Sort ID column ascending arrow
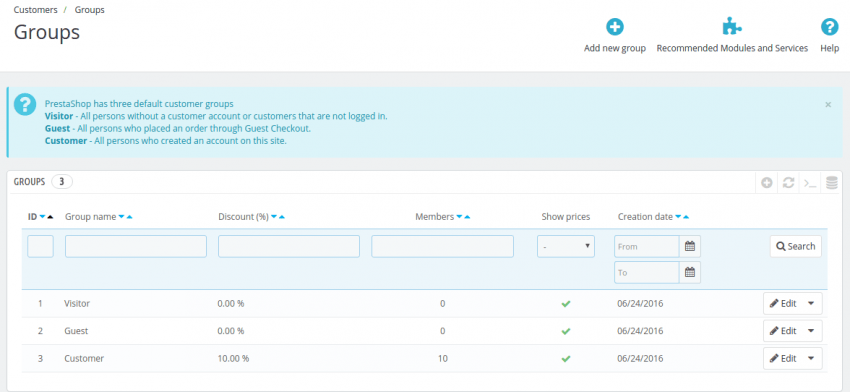 click(50, 217)
